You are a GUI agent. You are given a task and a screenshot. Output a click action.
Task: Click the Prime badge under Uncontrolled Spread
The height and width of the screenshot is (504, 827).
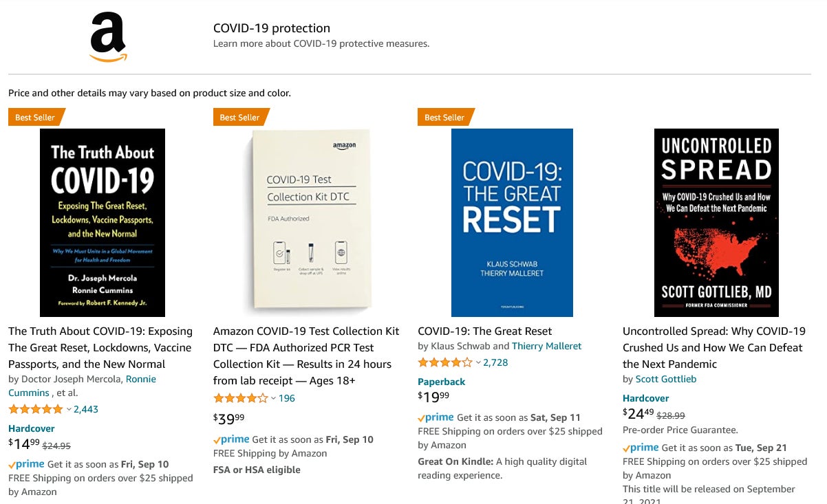(642, 448)
